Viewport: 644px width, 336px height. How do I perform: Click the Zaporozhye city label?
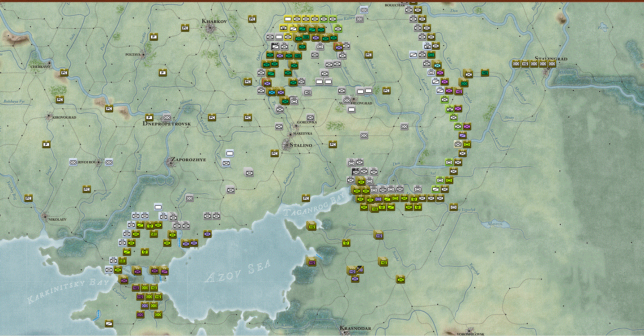(188, 159)
